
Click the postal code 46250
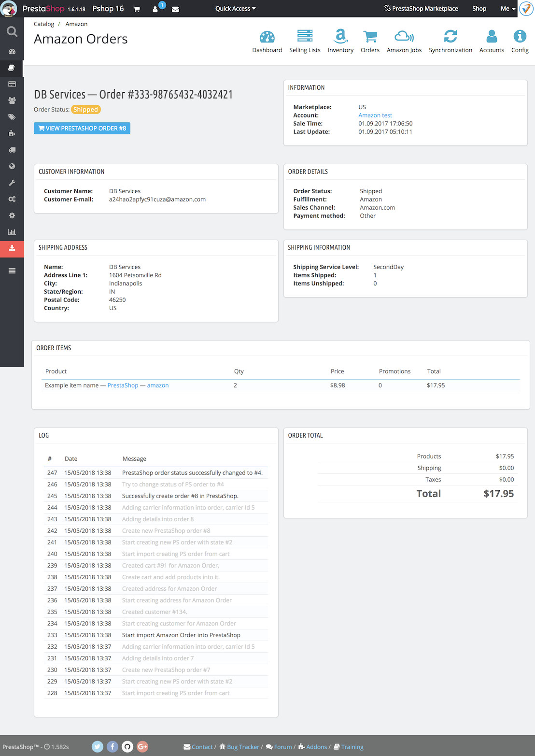117,300
